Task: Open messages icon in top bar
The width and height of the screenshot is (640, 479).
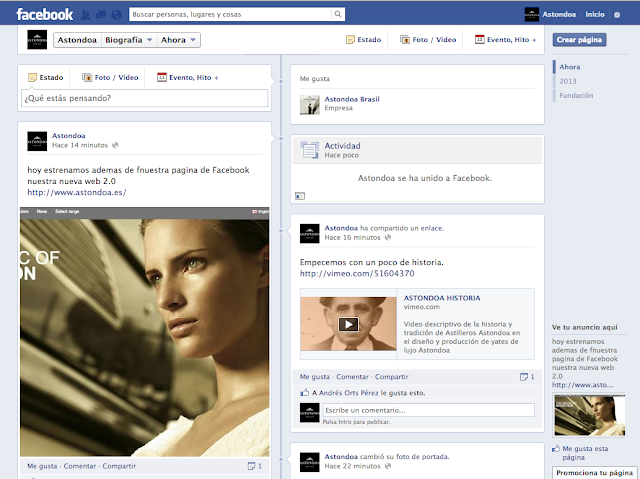Action: click(101, 15)
